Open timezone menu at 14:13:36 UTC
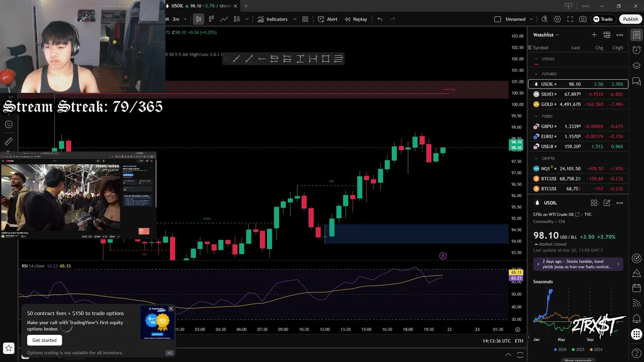 497,341
